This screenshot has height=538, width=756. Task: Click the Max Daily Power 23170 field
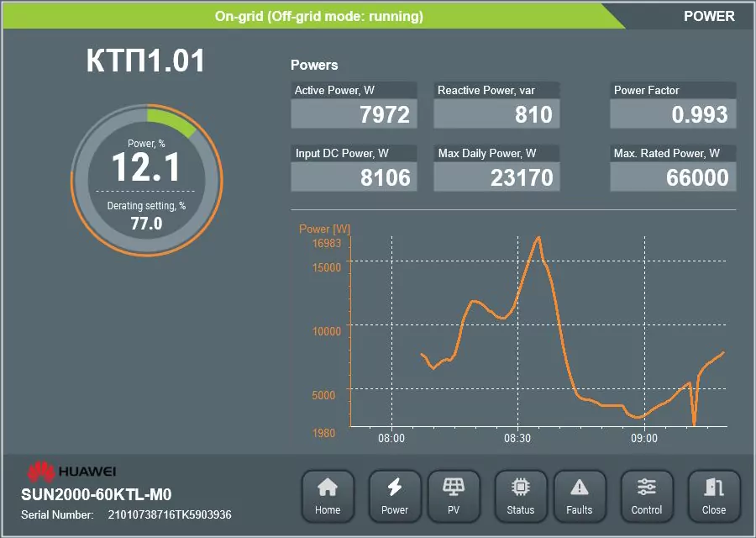pos(496,177)
